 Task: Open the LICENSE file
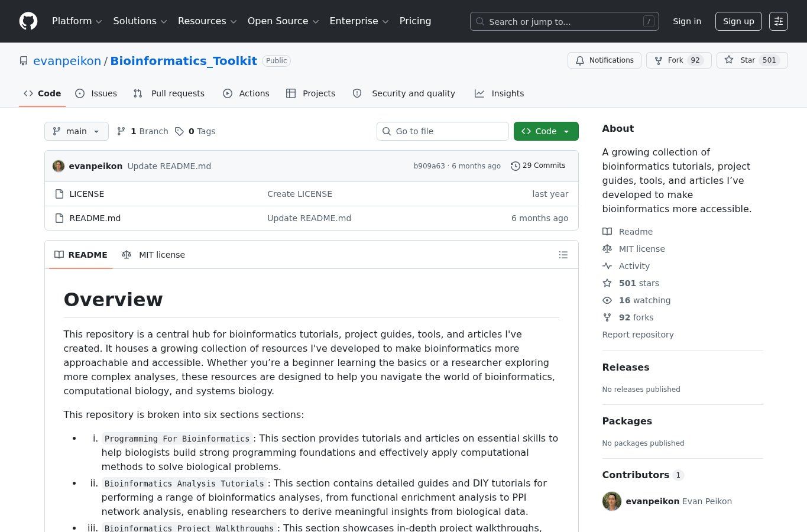point(87,194)
